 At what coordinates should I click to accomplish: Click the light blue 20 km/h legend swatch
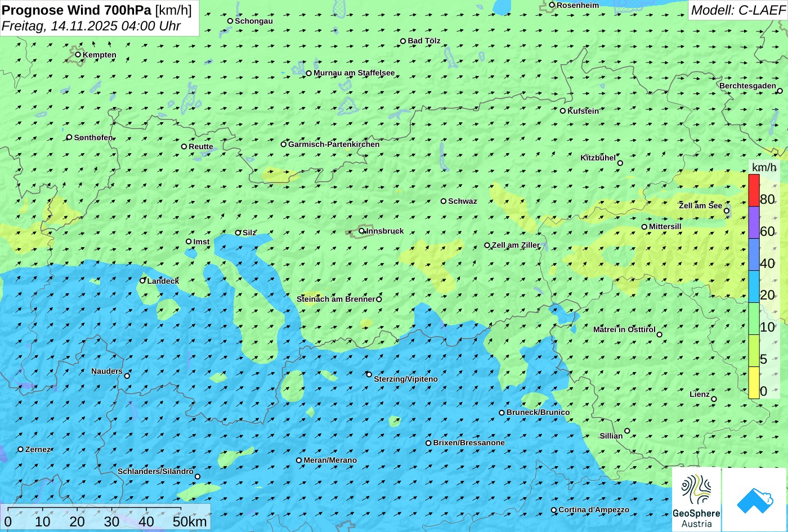tap(754, 287)
